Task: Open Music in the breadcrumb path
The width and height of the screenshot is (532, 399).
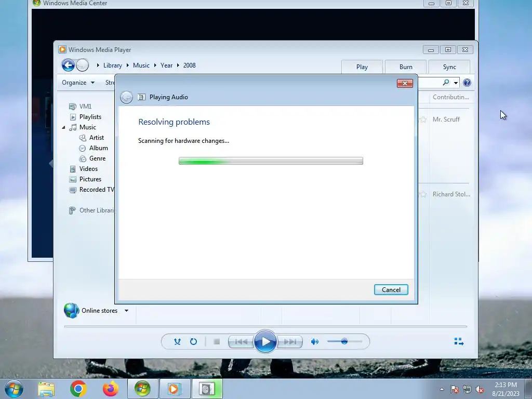Action: (x=141, y=65)
